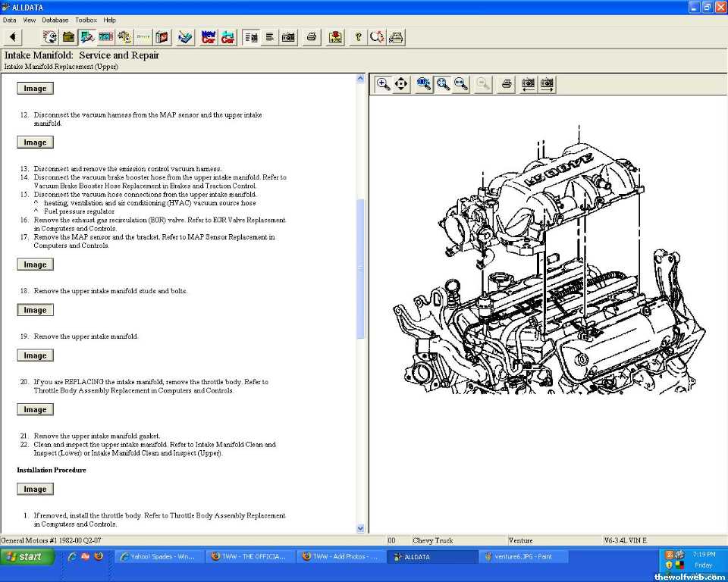The width and height of the screenshot is (728, 582).
Task: Click Image button below step 12
Action: [35, 142]
